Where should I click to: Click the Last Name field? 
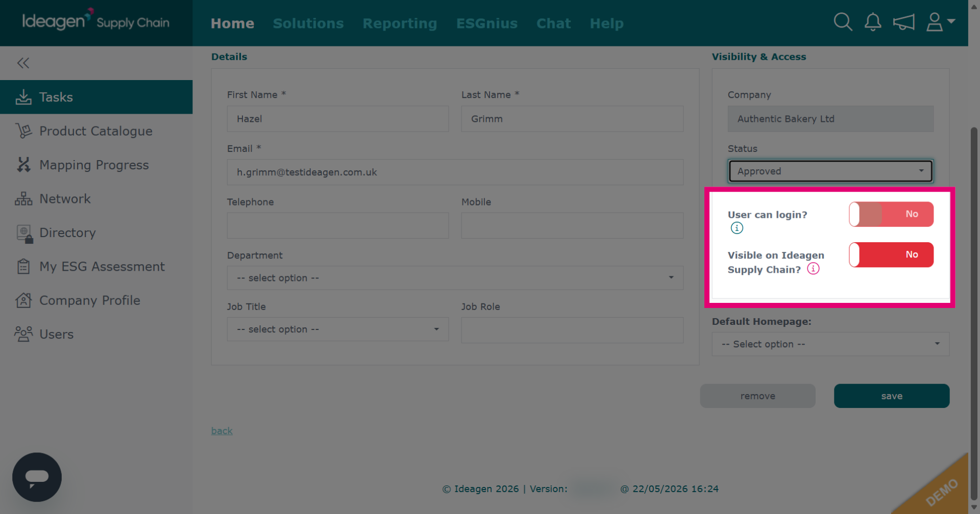[x=572, y=119]
